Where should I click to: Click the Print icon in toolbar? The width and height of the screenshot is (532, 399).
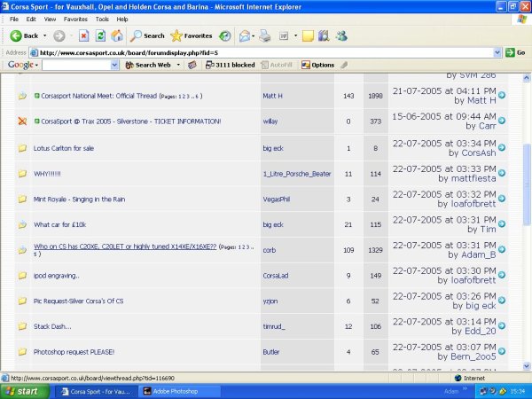coord(263,35)
